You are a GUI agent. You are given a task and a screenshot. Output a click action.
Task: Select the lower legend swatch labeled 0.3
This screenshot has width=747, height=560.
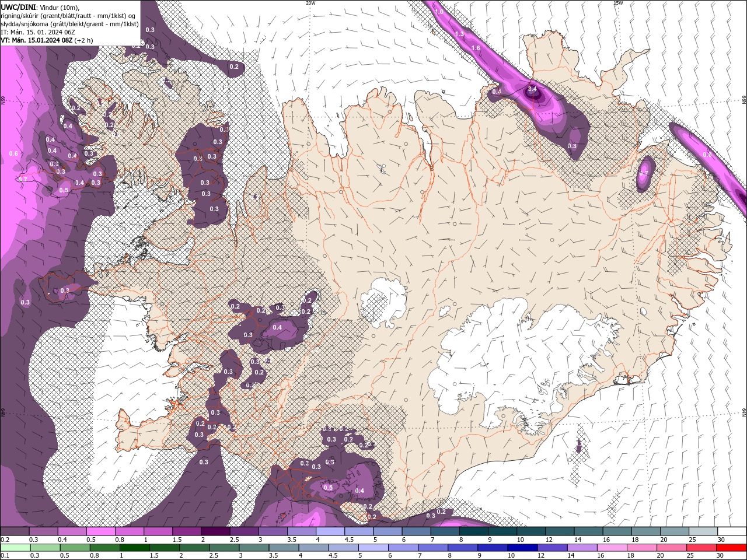[45, 548]
